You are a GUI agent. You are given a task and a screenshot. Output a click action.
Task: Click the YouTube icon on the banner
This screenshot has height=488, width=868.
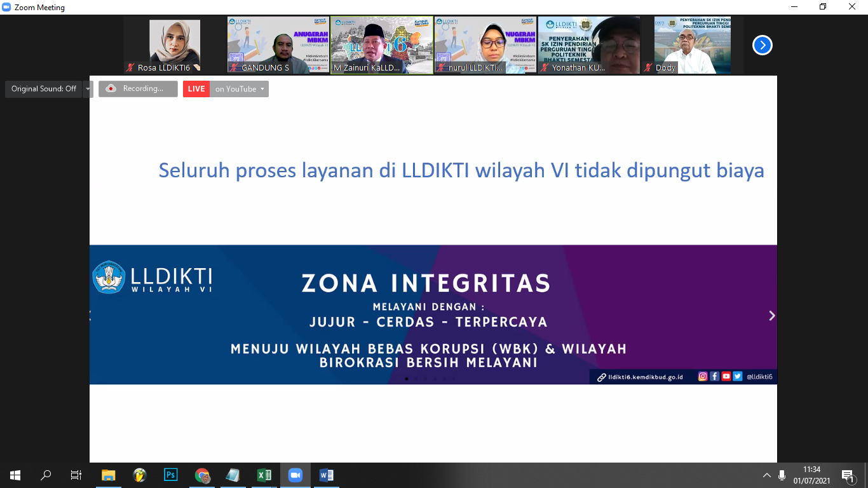coord(726,376)
